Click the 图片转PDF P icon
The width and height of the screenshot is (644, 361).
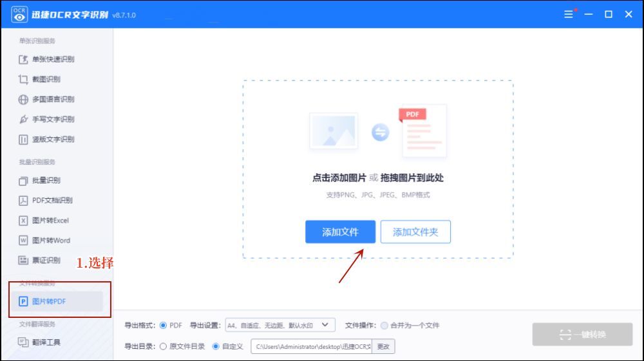pyautogui.click(x=23, y=302)
